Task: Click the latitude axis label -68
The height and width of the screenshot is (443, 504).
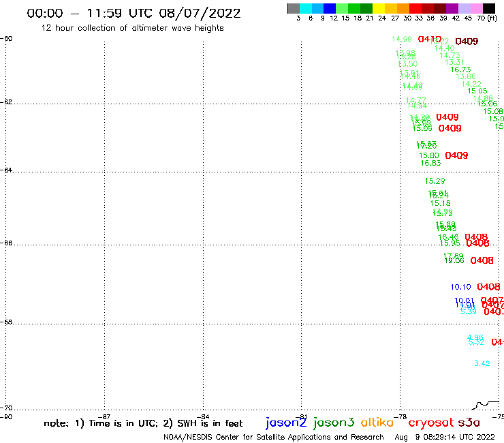Action: (6, 322)
